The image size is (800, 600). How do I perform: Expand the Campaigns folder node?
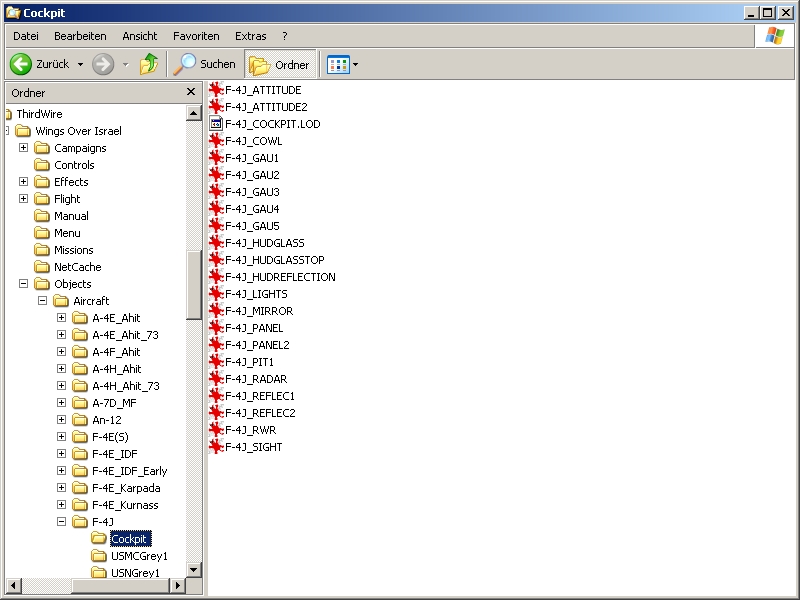click(23, 147)
